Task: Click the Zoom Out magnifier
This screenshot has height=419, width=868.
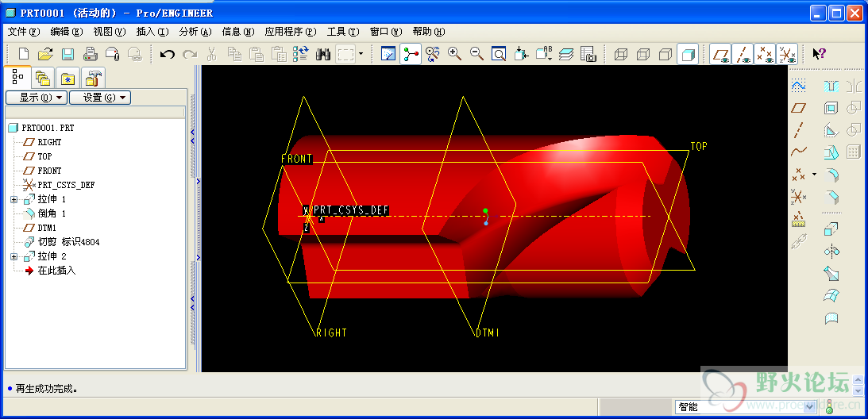Action: pos(476,54)
